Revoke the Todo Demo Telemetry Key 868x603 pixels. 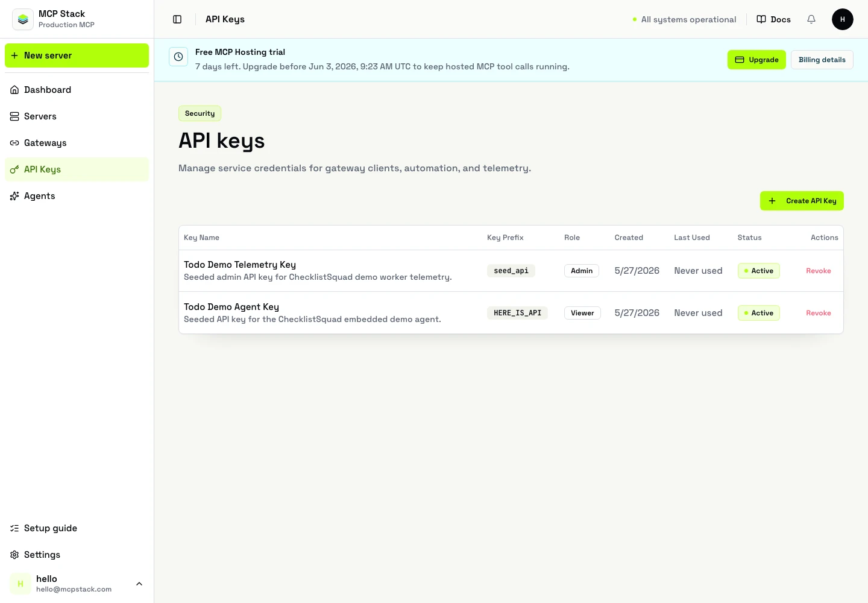(818, 271)
